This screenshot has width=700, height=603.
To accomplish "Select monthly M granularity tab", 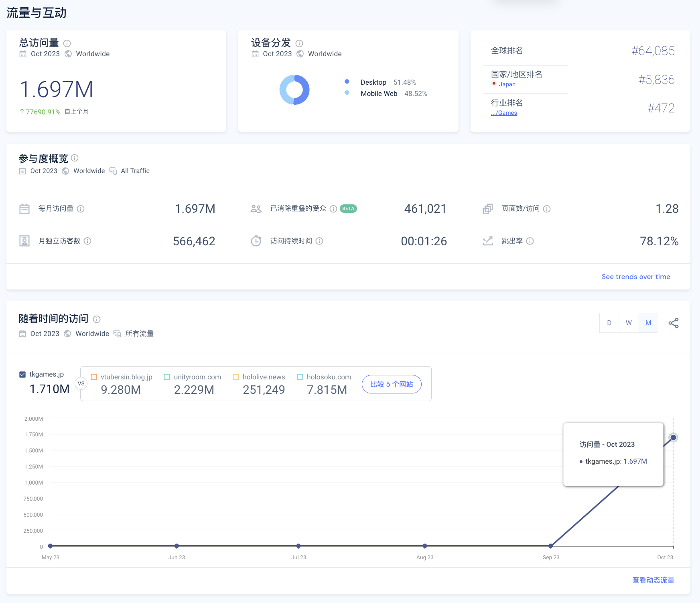I will 648,323.
